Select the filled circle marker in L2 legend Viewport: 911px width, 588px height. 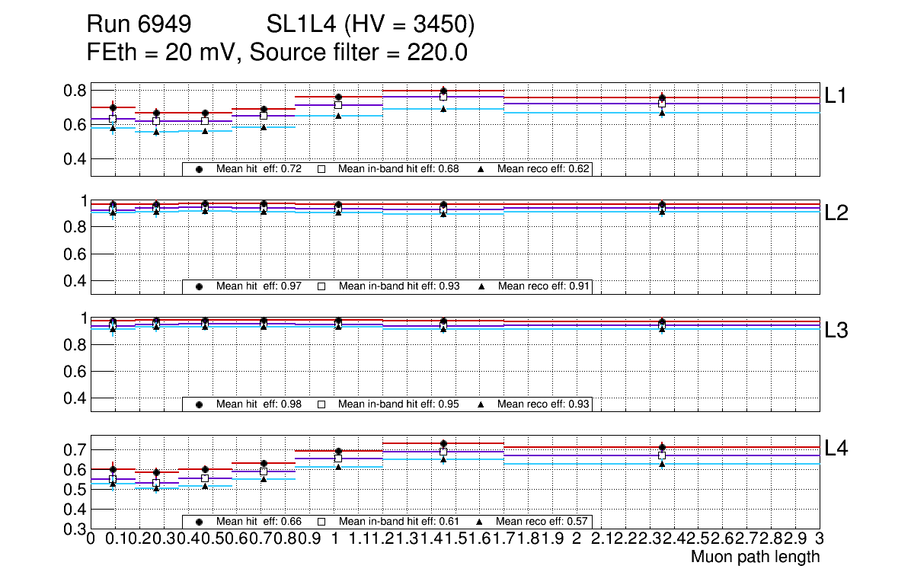[200, 286]
